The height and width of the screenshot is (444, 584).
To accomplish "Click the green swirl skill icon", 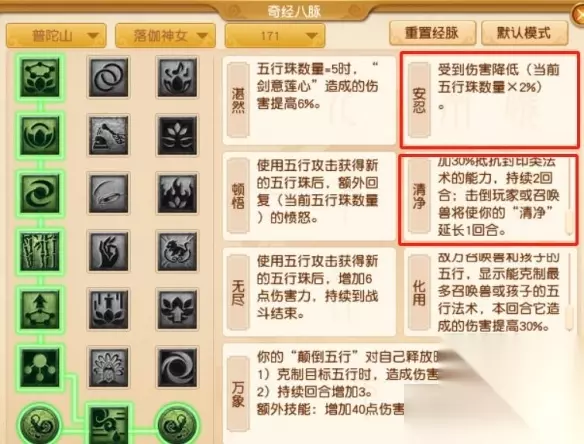I will 39,193.
